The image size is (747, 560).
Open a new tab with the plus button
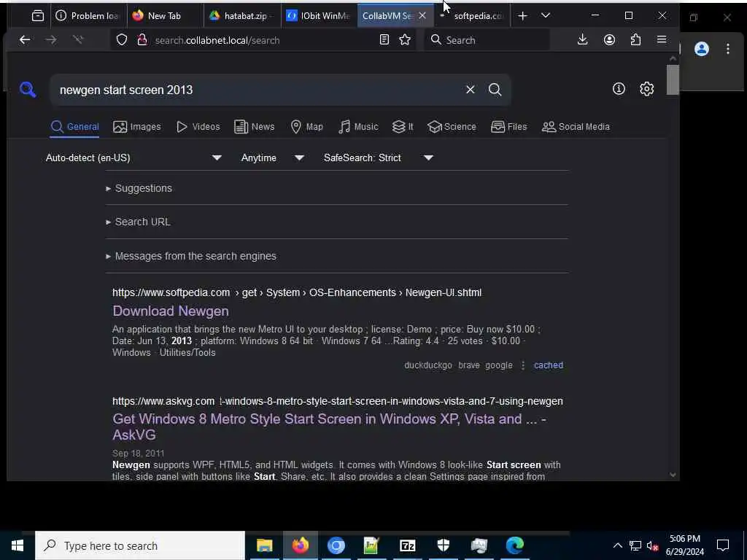(x=522, y=16)
